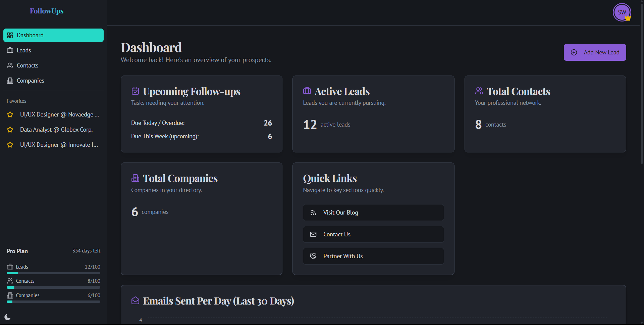Image resolution: width=644 pixels, height=325 pixels.
Task: Click the people icon by Total Contacts heading
Action: pos(479,91)
